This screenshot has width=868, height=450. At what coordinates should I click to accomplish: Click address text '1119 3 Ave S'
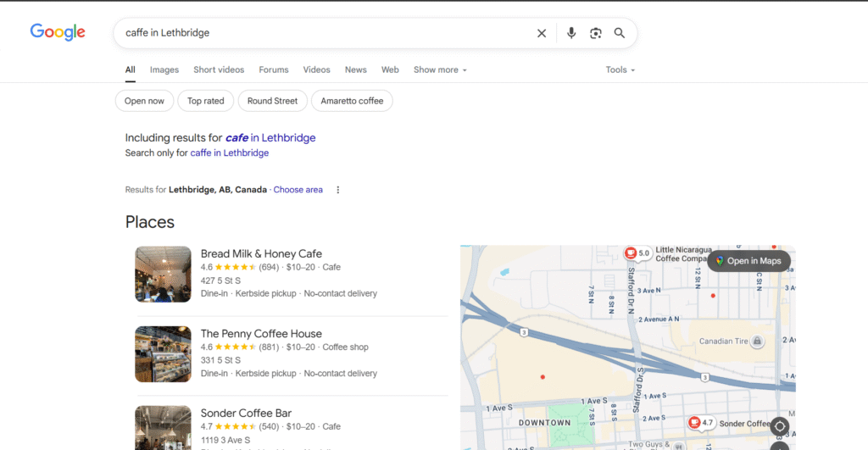[x=225, y=440]
